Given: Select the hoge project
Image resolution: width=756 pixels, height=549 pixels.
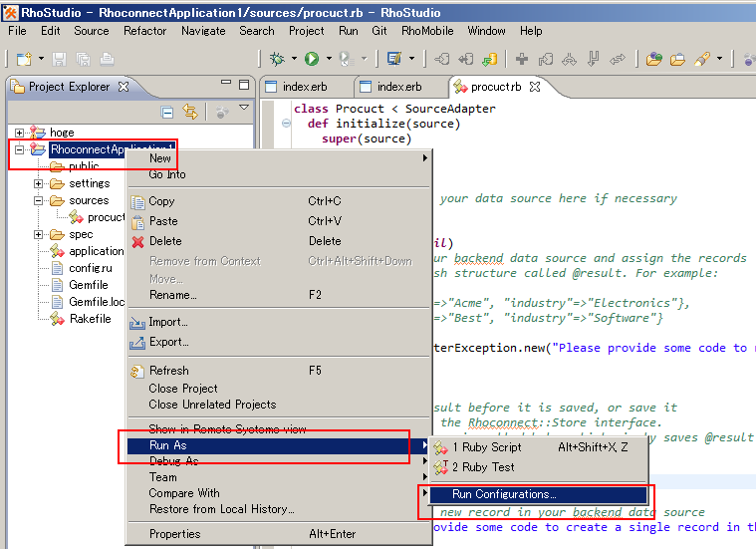Looking at the screenshot, I should pos(62,133).
